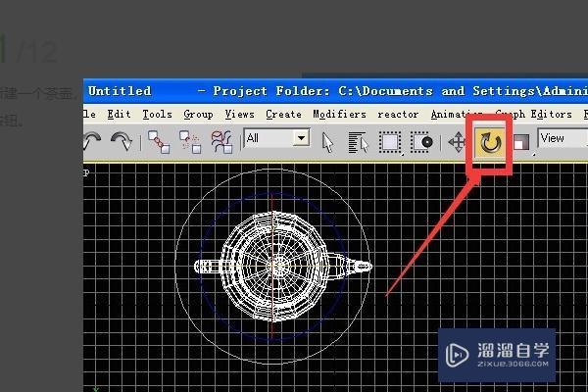Viewport: 588px width, 392px height.
Task: Open the Group menu
Action: pyautogui.click(x=198, y=115)
